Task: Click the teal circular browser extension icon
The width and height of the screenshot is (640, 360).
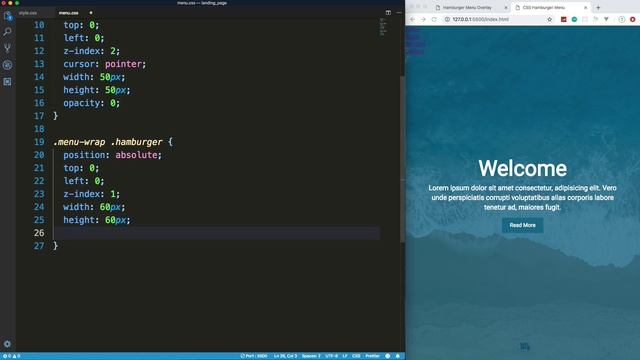Action: click(574, 19)
